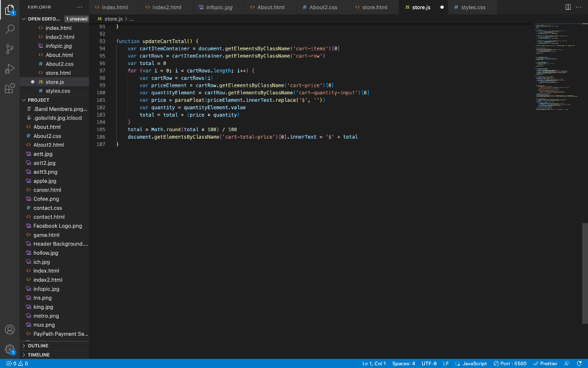Toggle the Explorer sidebar via its activity icon
This screenshot has width=588, height=368.
[x=9, y=10]
